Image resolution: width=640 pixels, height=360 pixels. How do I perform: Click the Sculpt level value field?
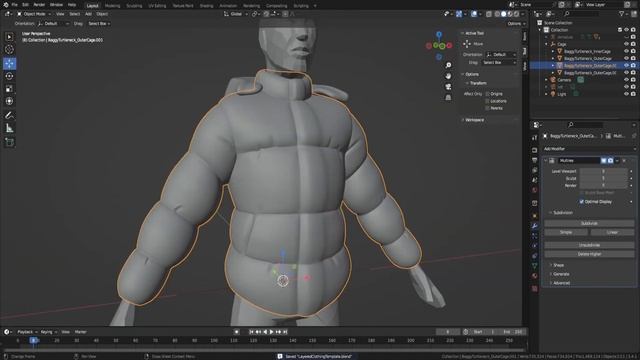click(x=604, y=178)
